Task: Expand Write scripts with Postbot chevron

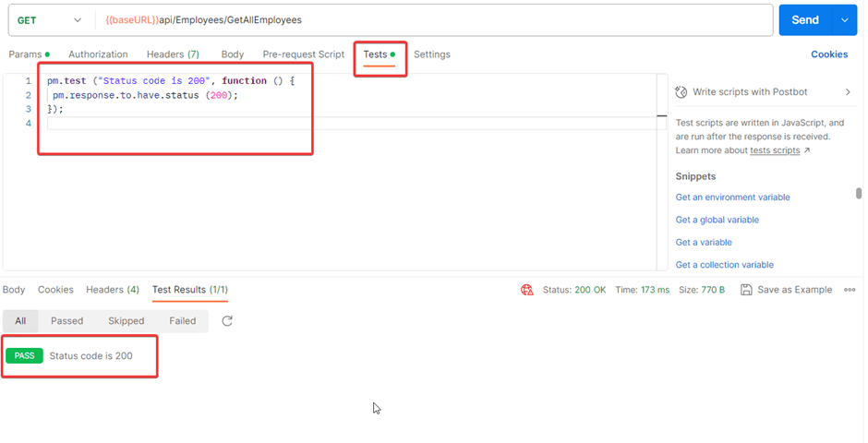Action: (x=848, y=91)
